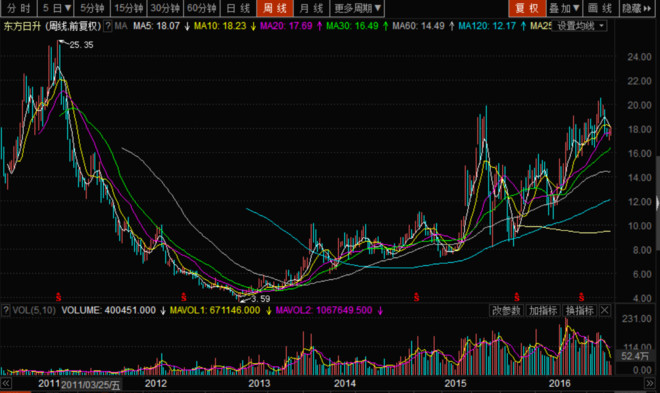Select the 15分钟 period tab

128,8
